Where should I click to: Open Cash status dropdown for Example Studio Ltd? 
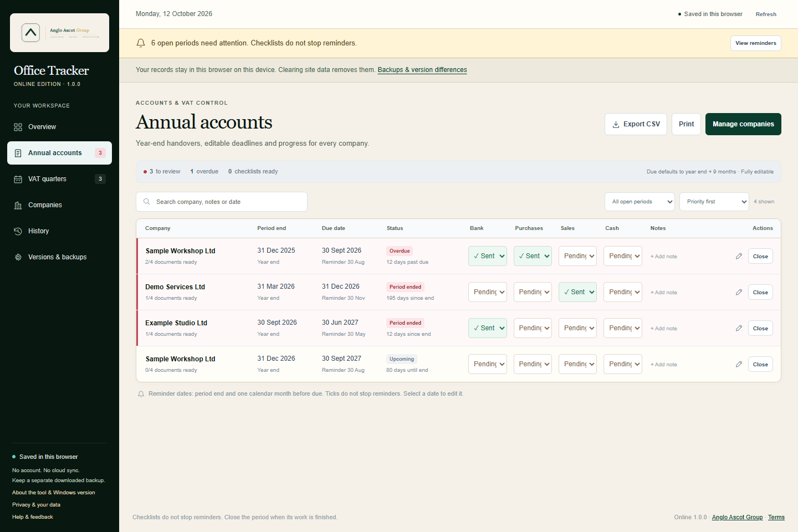[623, 328]
